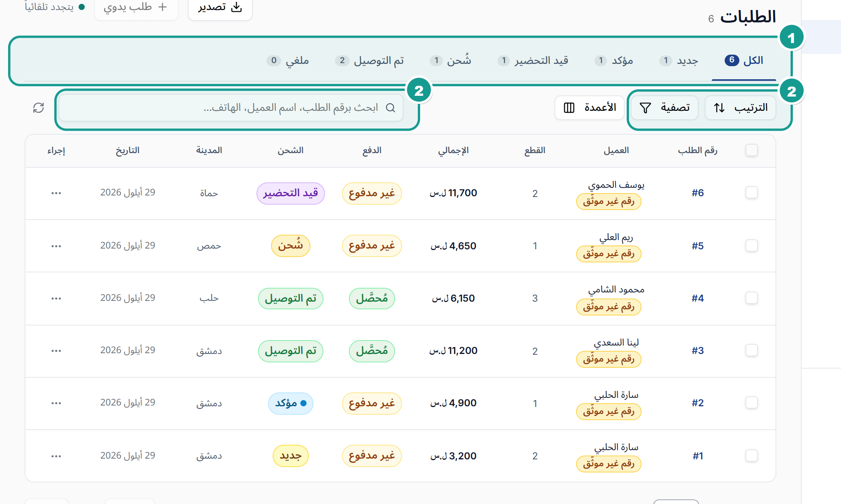Tick the checkbox for order #5
This screenshot has height=504, width=841.
[751, 245]
